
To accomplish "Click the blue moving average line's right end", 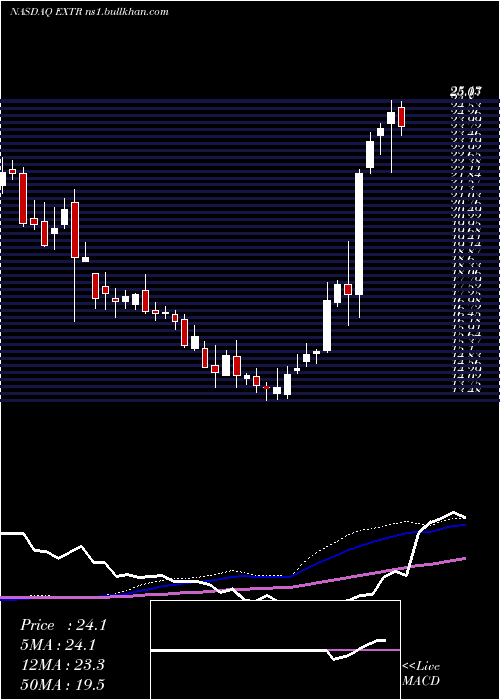I will point(464,525).
